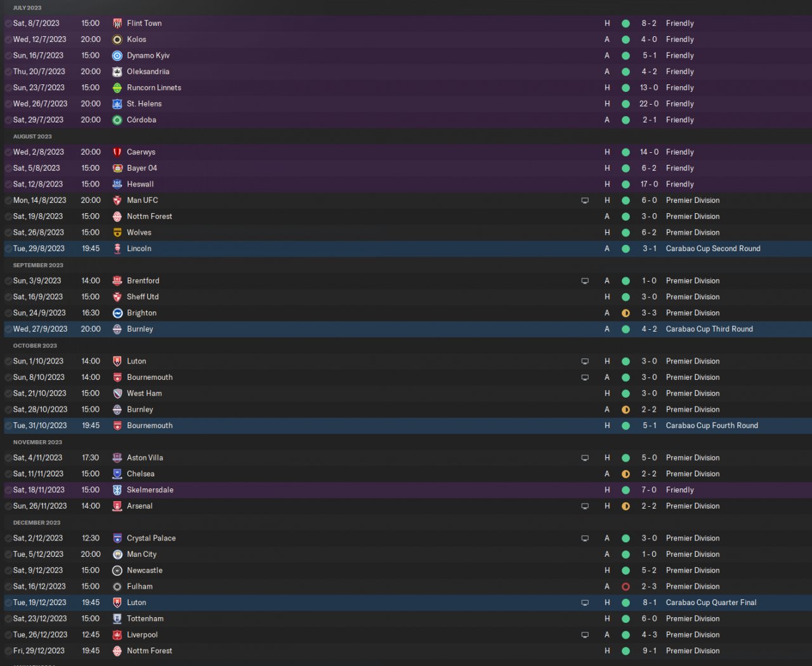This screenshot has height=666, width=812.
Task: Click TV broadcast icon on Liverpool fixture
Action: point(585,635)
